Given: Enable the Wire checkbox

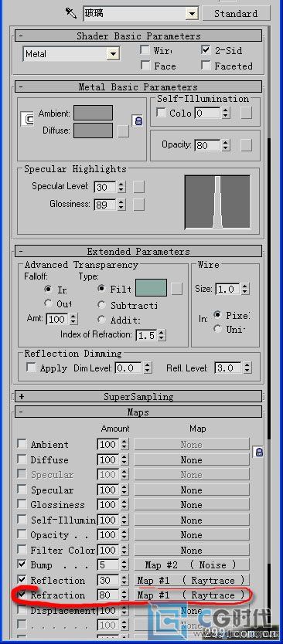Looking at the screenshot, I should (145, 50).
